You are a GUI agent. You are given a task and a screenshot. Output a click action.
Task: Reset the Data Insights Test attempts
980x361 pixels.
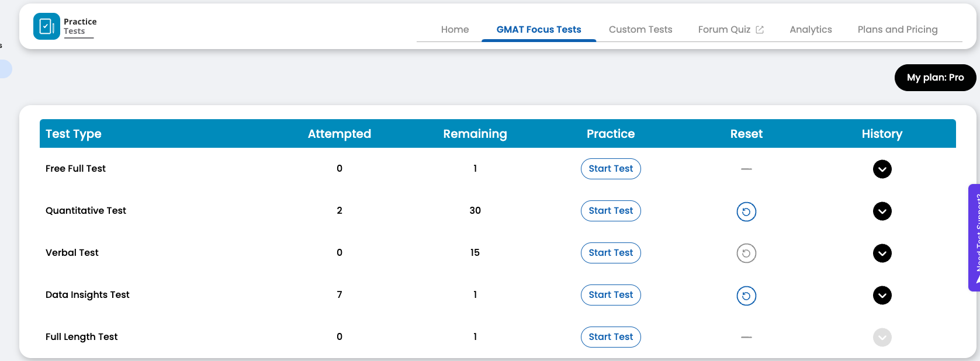pyautogui.click(x=746, y=296)
